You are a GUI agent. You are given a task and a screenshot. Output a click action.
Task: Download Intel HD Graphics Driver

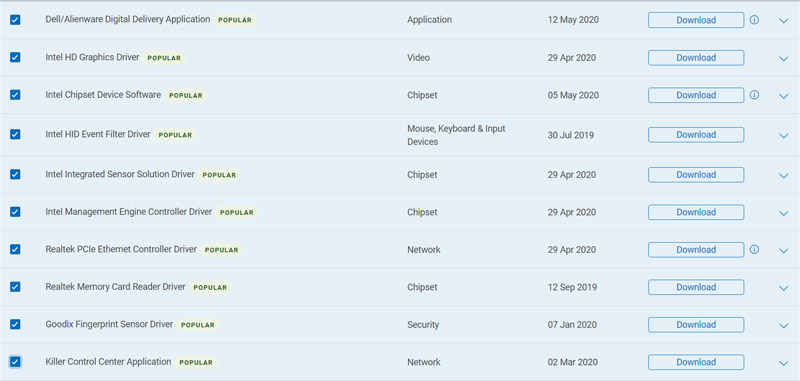(x=696, y=58)
